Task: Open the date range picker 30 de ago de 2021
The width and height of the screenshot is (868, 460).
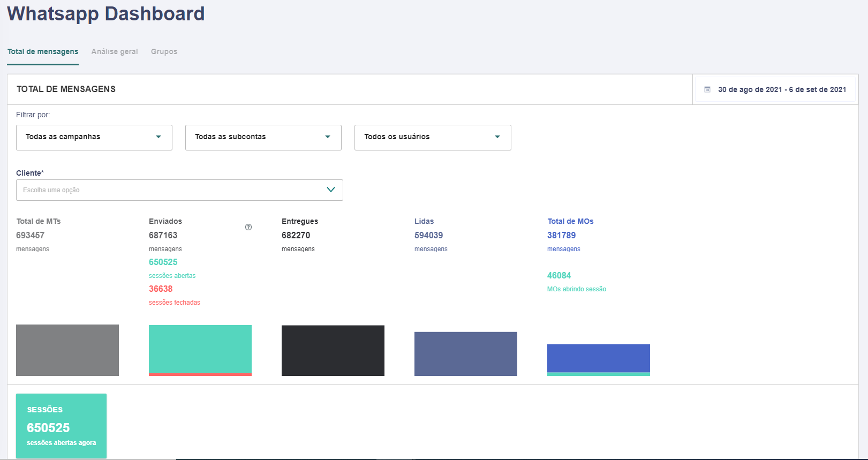Action: point(775,89)
